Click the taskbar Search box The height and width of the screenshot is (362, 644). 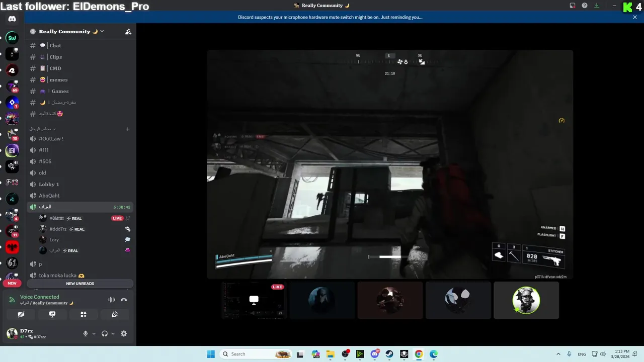click(257, 354)
